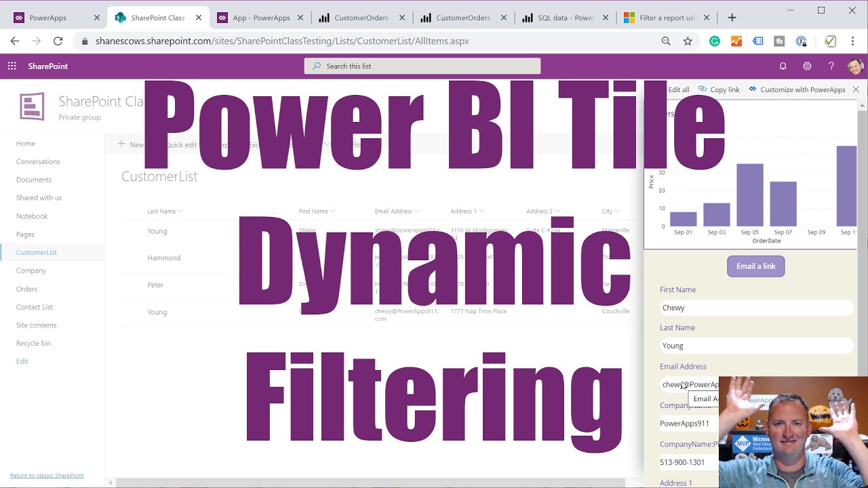Screen dimensions: 868x488
Task: Click the SharePoint header link
Action: click(x=48, y=66)
